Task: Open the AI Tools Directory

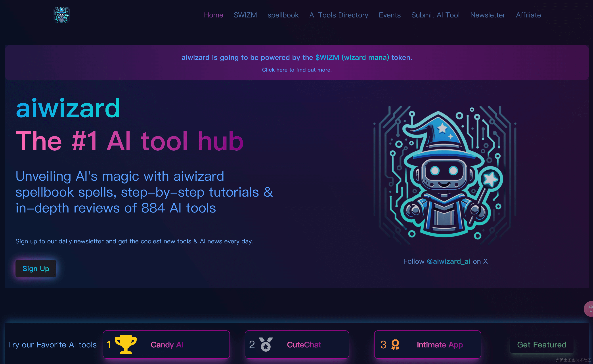Action: coord(339,15)
